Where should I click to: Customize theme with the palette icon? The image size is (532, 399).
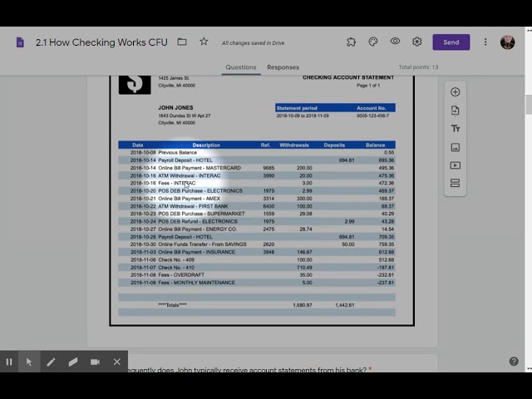[373, 42]
